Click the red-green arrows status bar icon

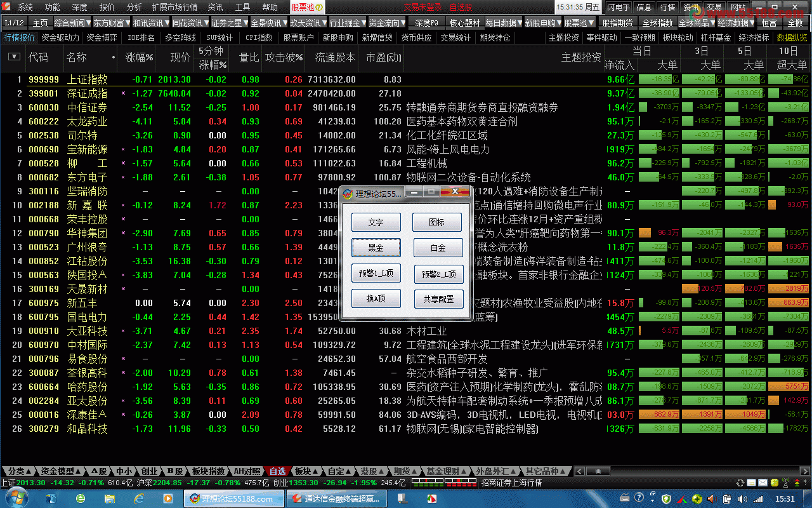click(x=797, y=483)
